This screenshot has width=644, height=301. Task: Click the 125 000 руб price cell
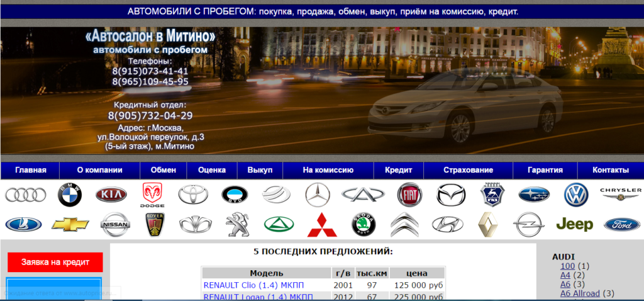418,285
